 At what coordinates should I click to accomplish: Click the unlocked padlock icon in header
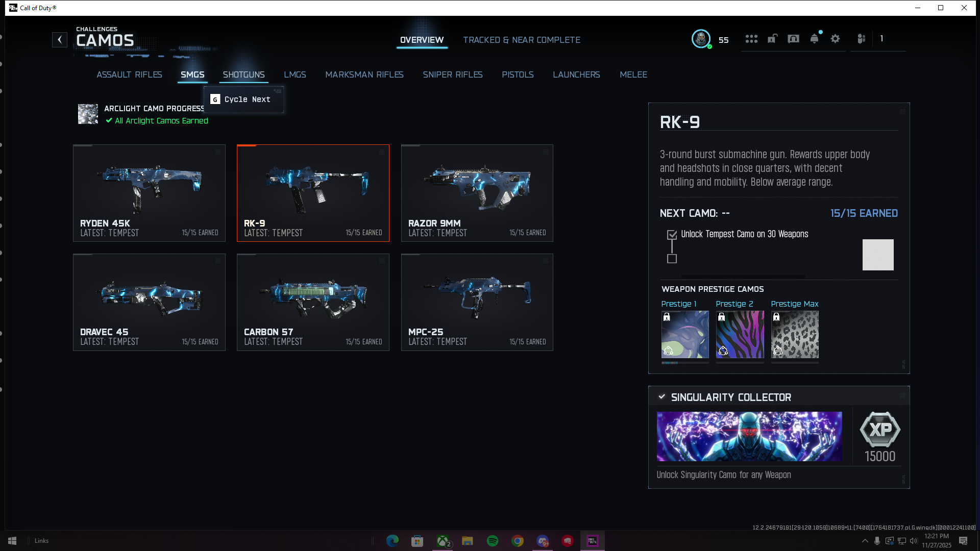(x=772, y=39)
